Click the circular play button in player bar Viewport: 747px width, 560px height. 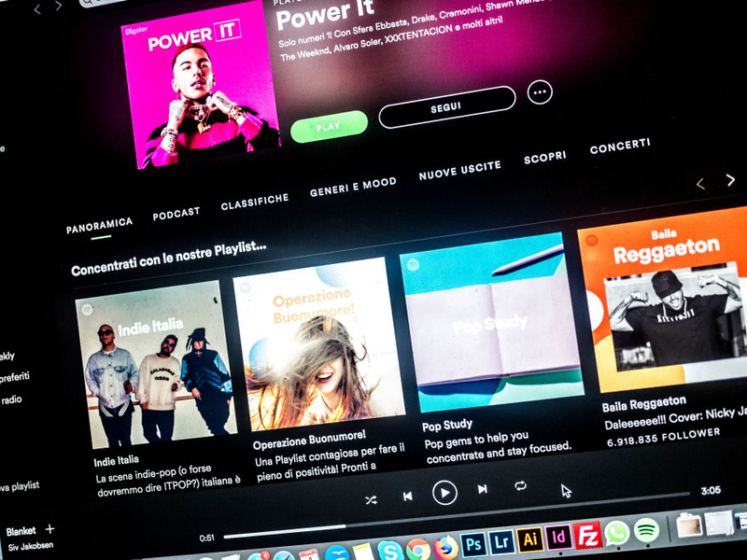point(444,493)
